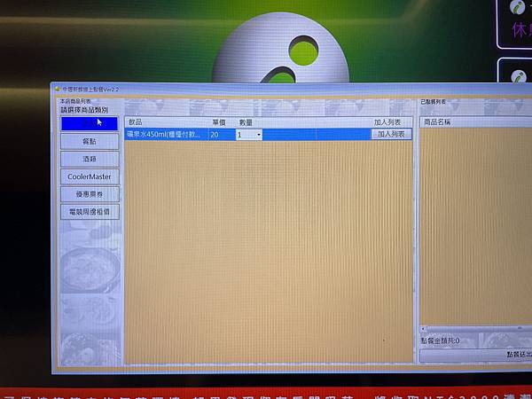Screen dimensions: 532x399
Task: Open the upper green desktop widget icon
Action: pyautogui.click(x=518, y=7)
